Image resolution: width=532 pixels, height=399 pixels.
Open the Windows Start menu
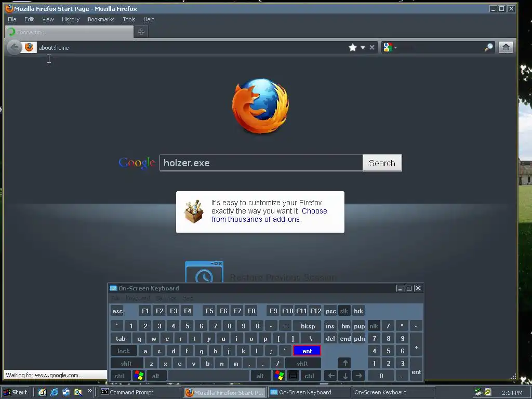tap(16, 392)
